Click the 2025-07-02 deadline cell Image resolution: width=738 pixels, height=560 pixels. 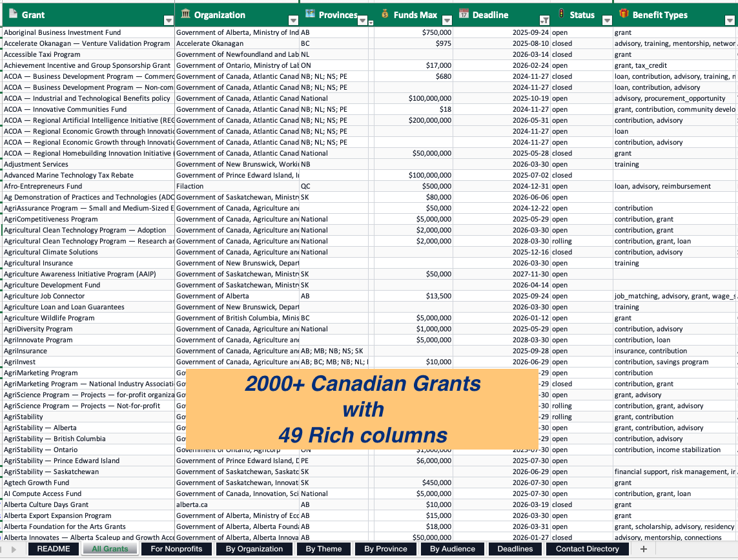coord(502,175)
